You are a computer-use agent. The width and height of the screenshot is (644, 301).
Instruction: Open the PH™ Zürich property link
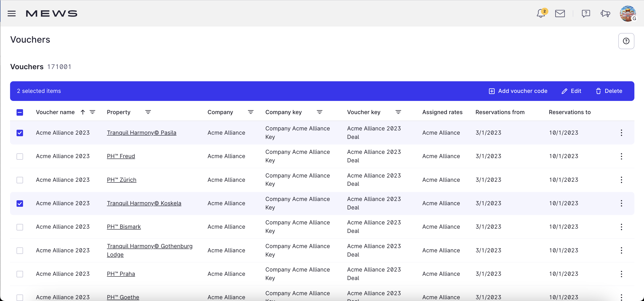121,180
